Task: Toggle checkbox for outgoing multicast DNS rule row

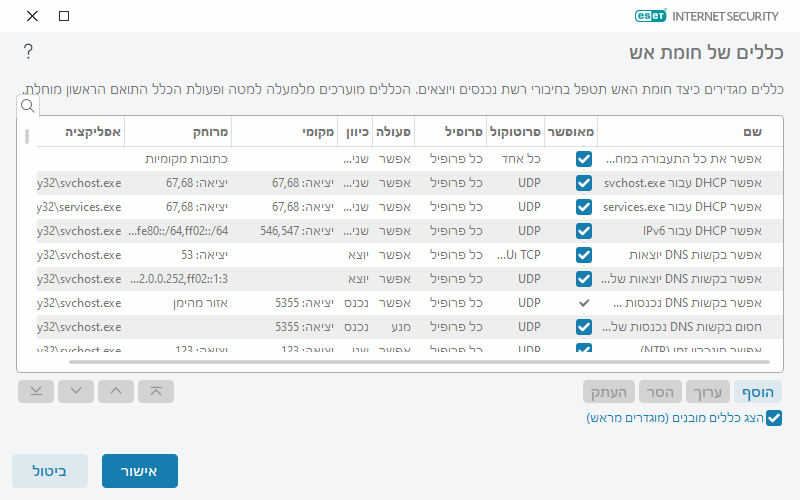Action: click(584, 279)
